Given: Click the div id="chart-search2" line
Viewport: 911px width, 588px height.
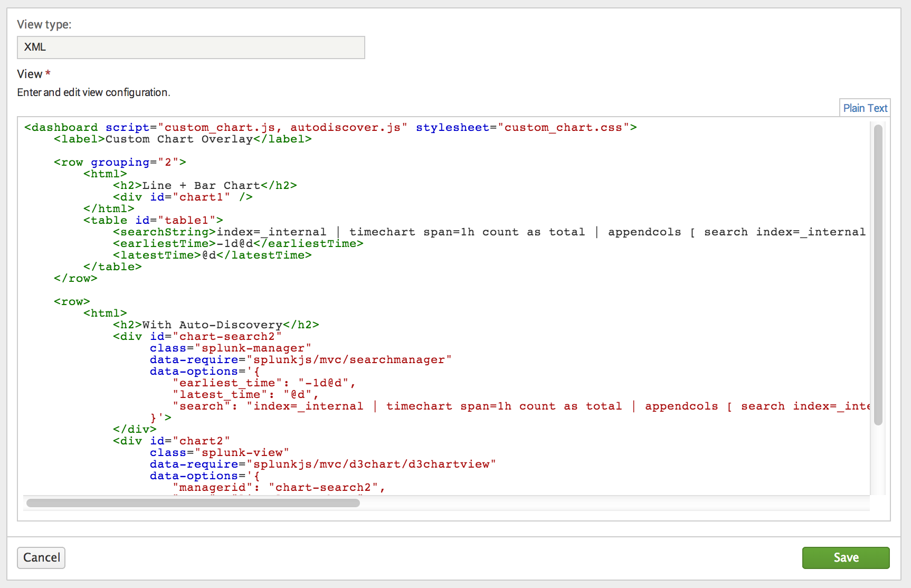Looking at the screenshot, I should [x=197, y=337].
